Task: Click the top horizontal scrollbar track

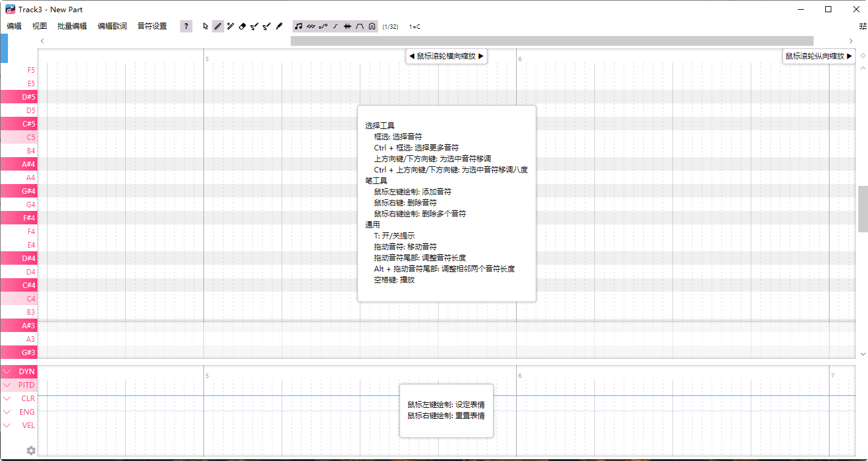Action: tap(551, 40)
